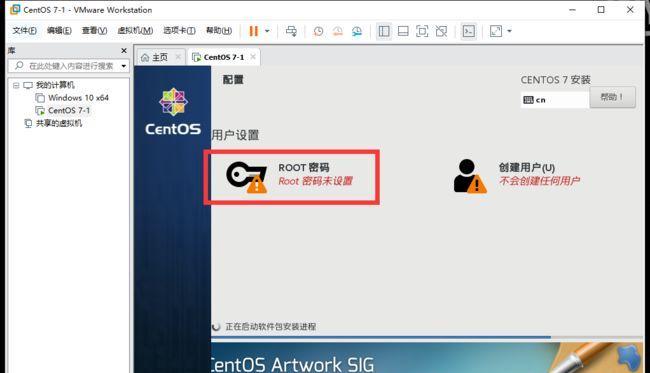Screen dimensions: 650x373
Task: Toggle Unity mode icon
Action: [441, 31]
